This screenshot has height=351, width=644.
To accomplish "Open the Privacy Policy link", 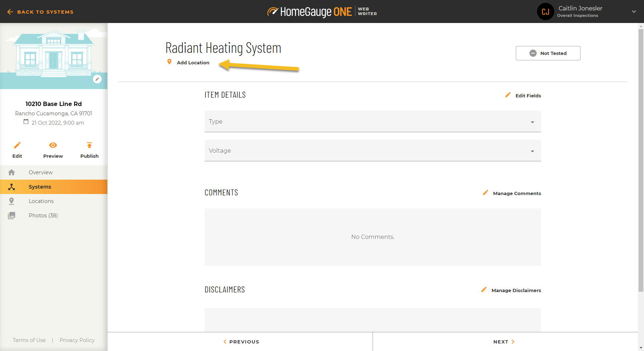I will 77,340.
